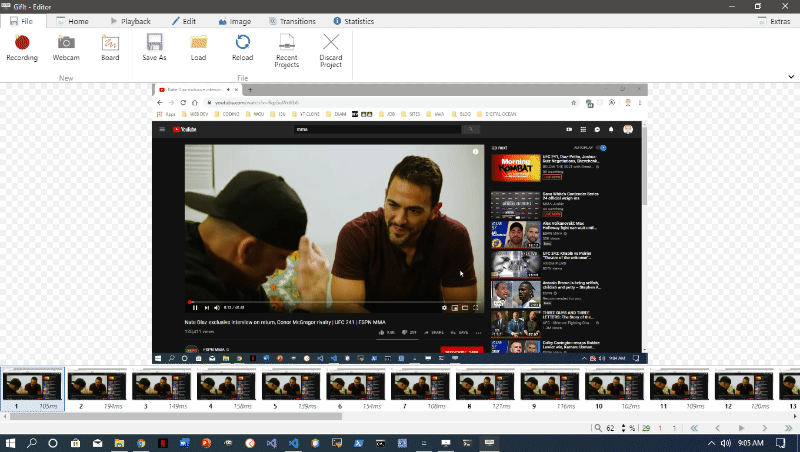Start a new screen Recording
The width and height of the screenshot is (800, 452).
coord(22,48)
